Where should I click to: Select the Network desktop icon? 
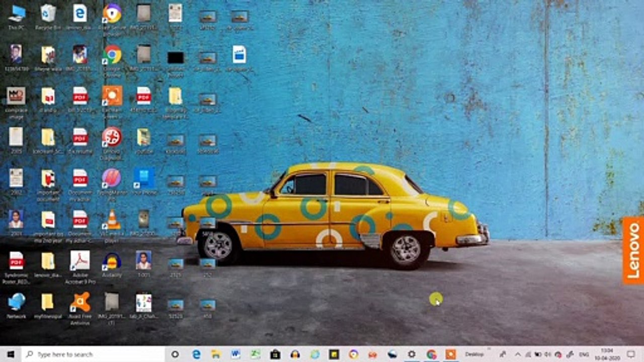tap(16, 306)
